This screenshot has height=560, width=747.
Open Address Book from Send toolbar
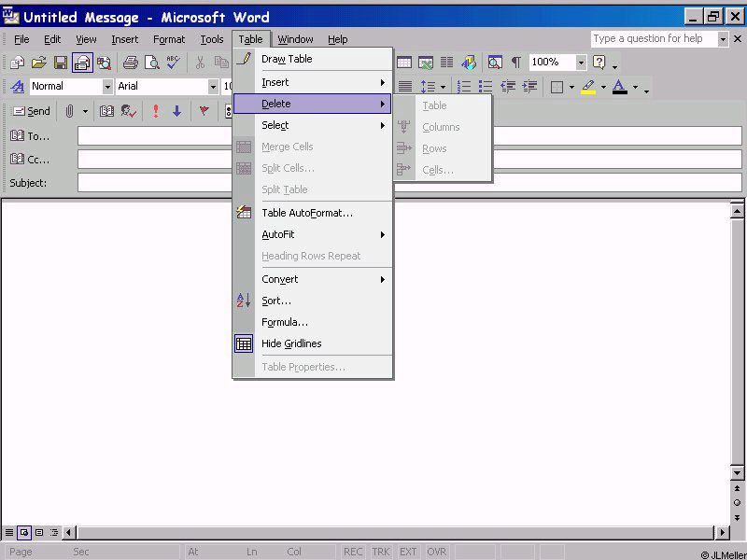point(106,111)
